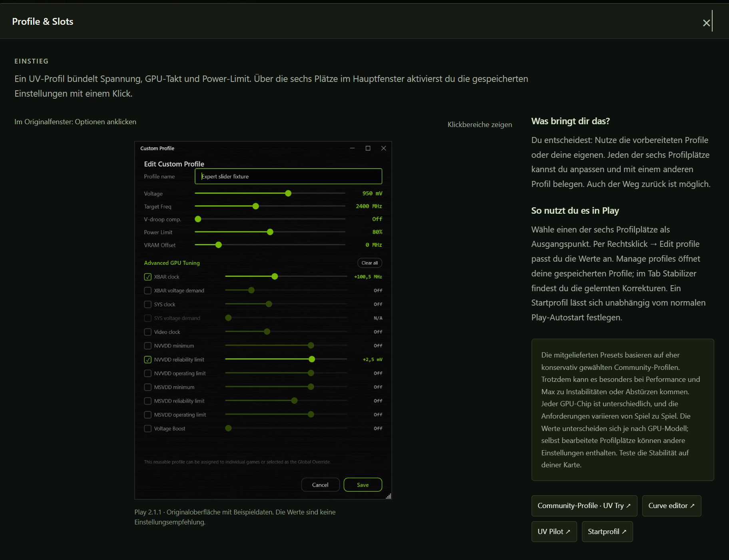Enable XBAR voltage demand checkbox
This screenshot has width=729, height=560.
coord(148,290)
